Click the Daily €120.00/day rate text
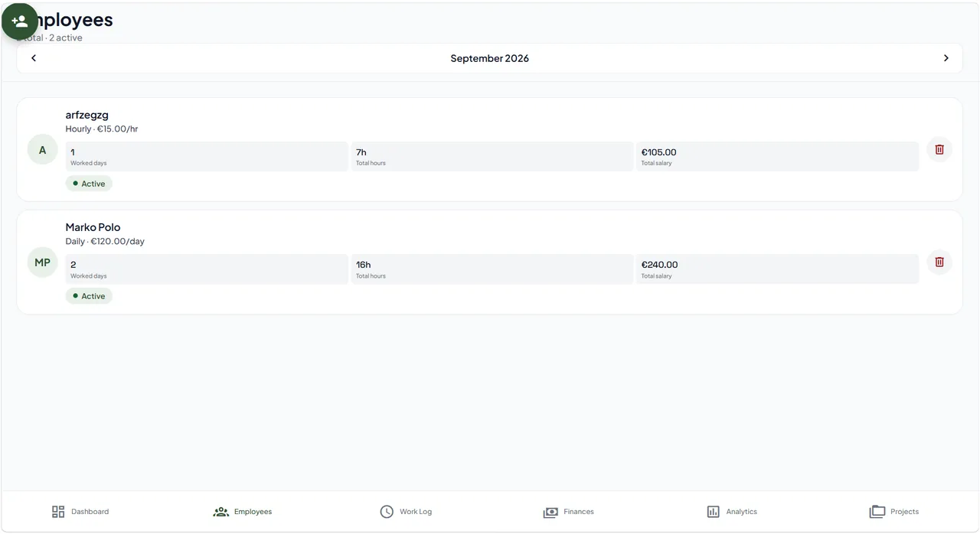 click(105, 241)
